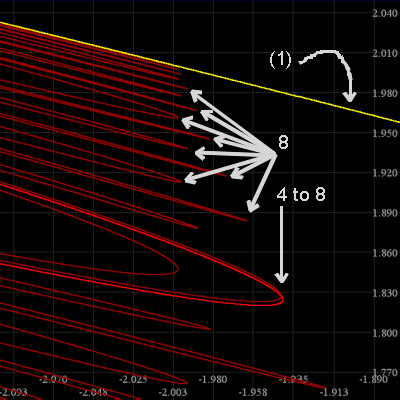Viewport: 400px width, 400px height.
Task: Click the 1.920 y-axis label
Action: tap(385, 173)
